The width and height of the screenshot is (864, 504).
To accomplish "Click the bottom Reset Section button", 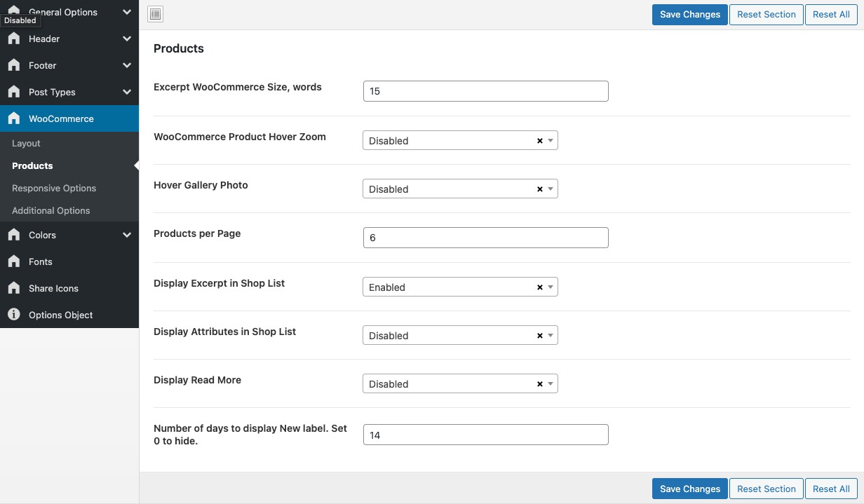I will (x=767, y=489).
